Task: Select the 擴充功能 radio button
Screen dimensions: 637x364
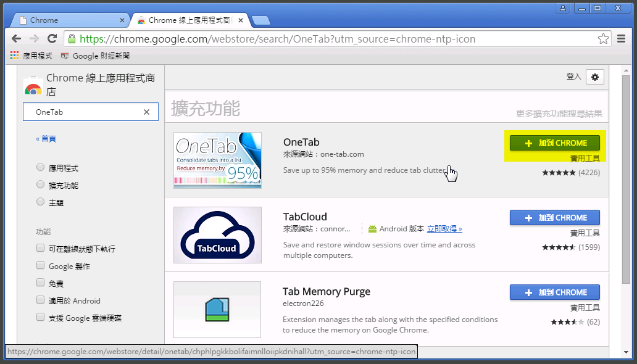Action: click(x=40, y=184)
